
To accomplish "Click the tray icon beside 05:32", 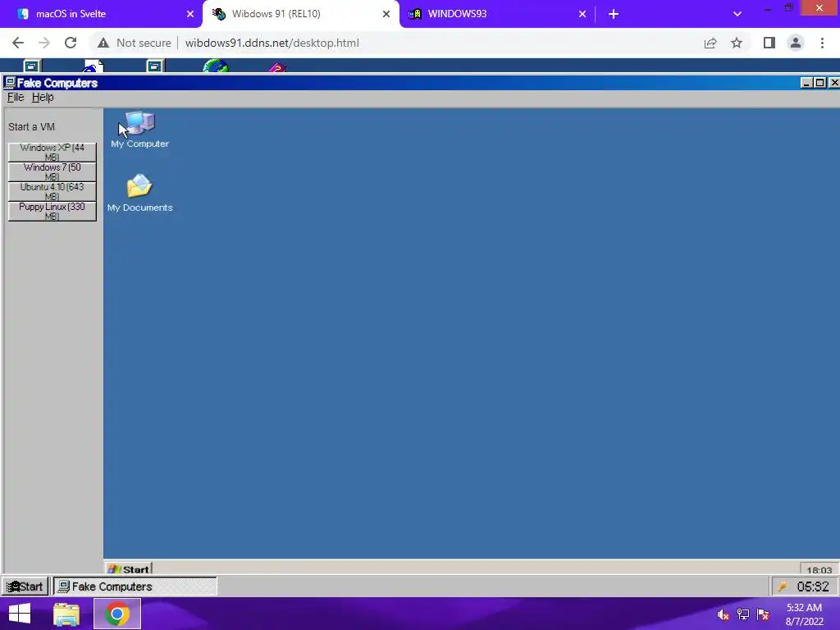I will point(783,587).
